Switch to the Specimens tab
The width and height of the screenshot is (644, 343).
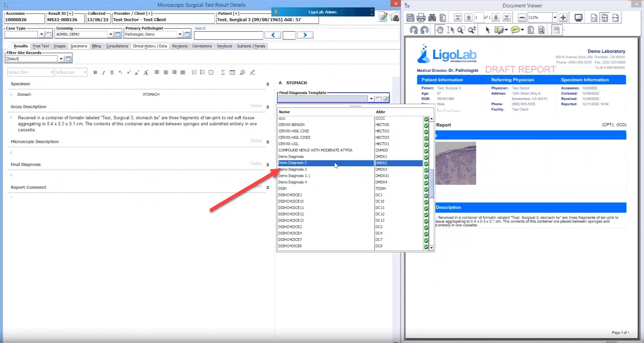pos(78,46)
